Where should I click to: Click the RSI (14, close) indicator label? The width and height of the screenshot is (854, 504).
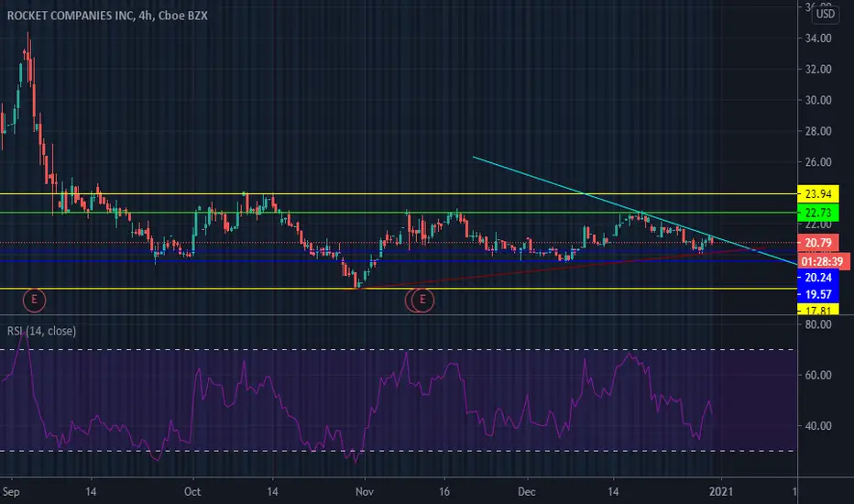pyautogui.click(x=41, y=331)
